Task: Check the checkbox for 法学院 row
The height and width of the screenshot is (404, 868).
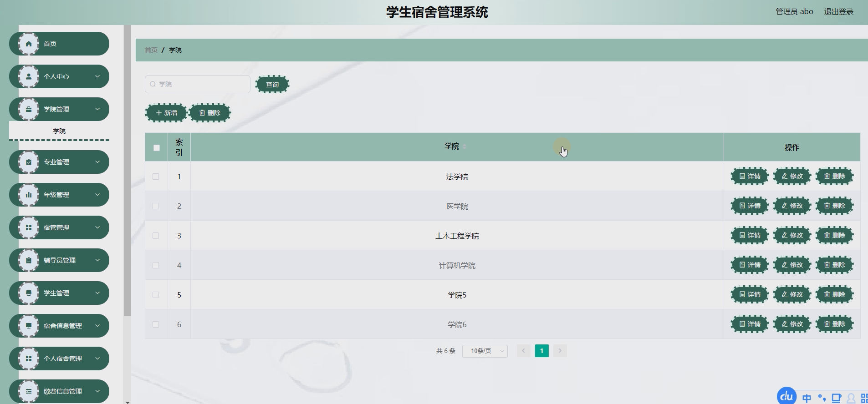Action: (x=156, y=177)
